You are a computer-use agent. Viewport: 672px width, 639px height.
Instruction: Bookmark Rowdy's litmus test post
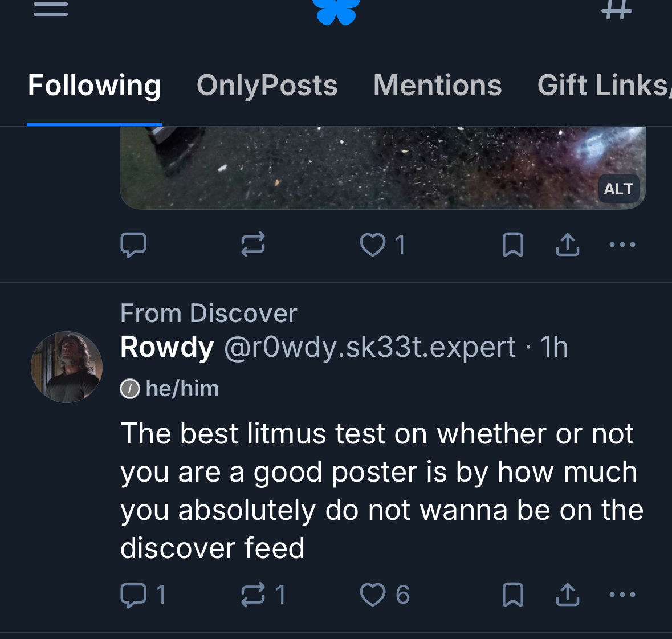[513, 595]
